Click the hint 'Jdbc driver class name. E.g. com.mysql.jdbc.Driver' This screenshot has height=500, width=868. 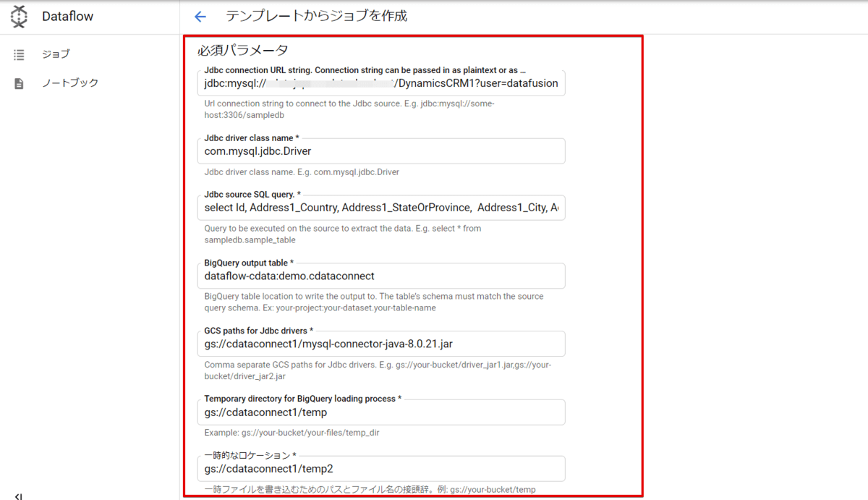pyautogui.click(x=302, y=172)
